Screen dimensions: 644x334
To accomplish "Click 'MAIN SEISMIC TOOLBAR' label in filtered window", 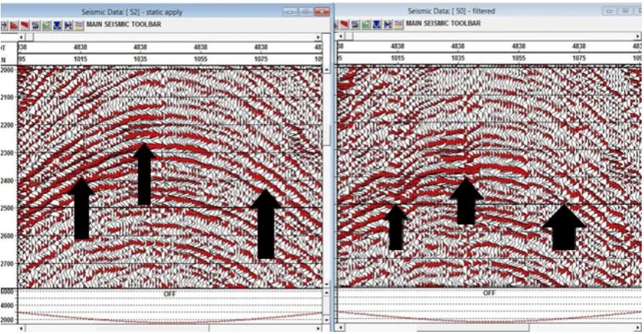I will tap(443, 23).
